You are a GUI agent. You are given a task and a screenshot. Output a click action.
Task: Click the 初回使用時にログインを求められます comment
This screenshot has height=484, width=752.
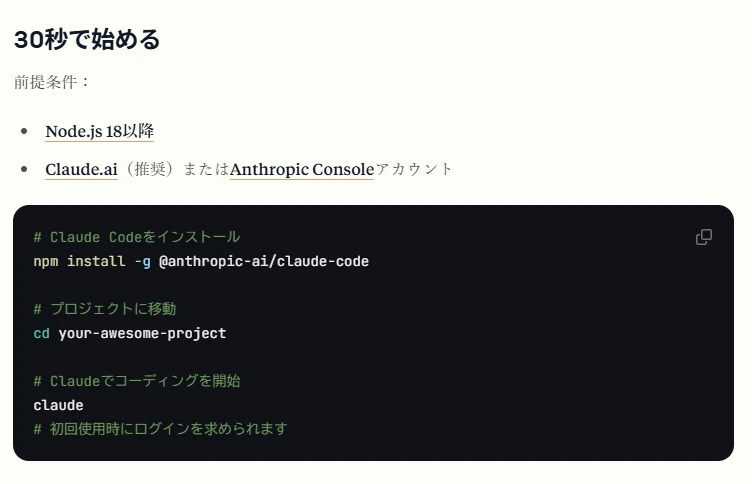[160, 429]
